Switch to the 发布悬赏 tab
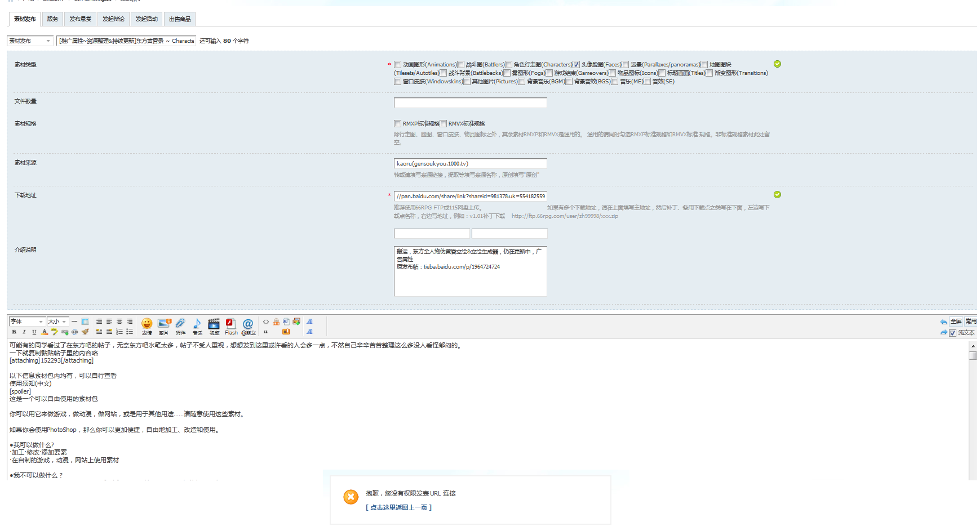Viewport: 980px width, 531px height. 80,19
